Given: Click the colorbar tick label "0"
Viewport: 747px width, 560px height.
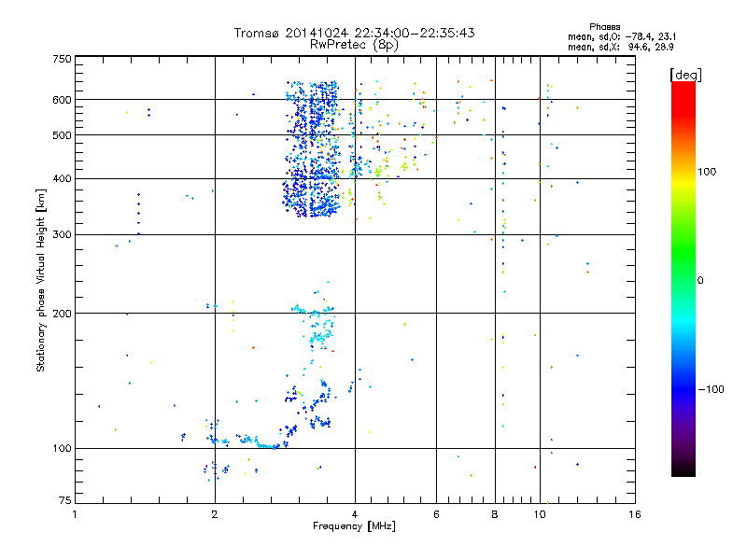Looking at the screenshot, I should [700, 281].
